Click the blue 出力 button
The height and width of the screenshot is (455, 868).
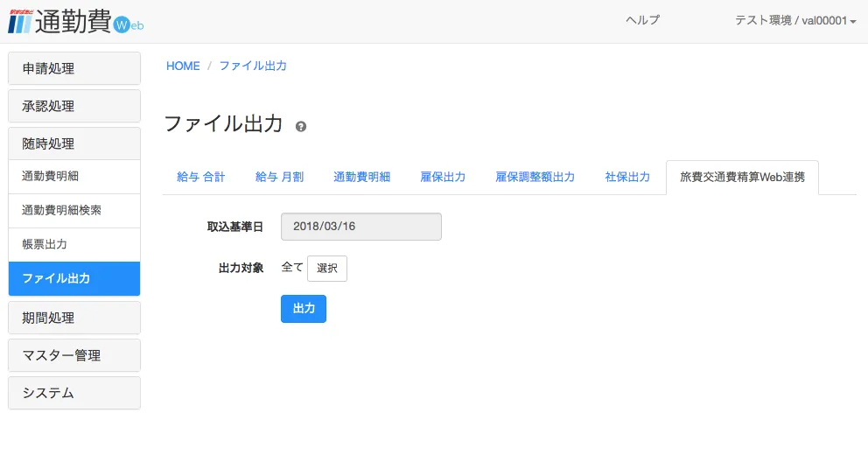(x=303, y=309)
